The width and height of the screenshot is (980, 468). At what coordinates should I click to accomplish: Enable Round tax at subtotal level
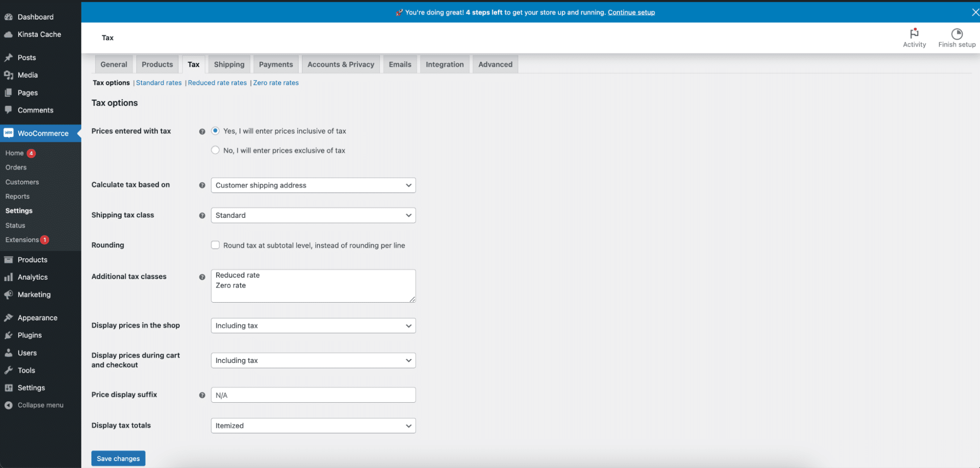(x=215, y=245)
